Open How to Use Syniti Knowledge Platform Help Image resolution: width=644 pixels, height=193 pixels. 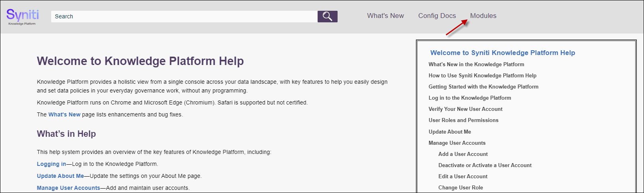(x=483, y=75)
